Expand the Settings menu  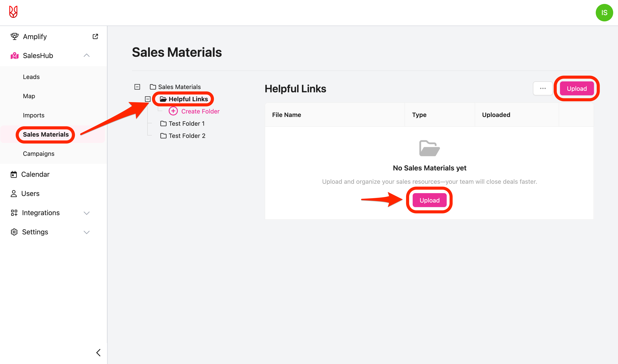coord(87,232)
